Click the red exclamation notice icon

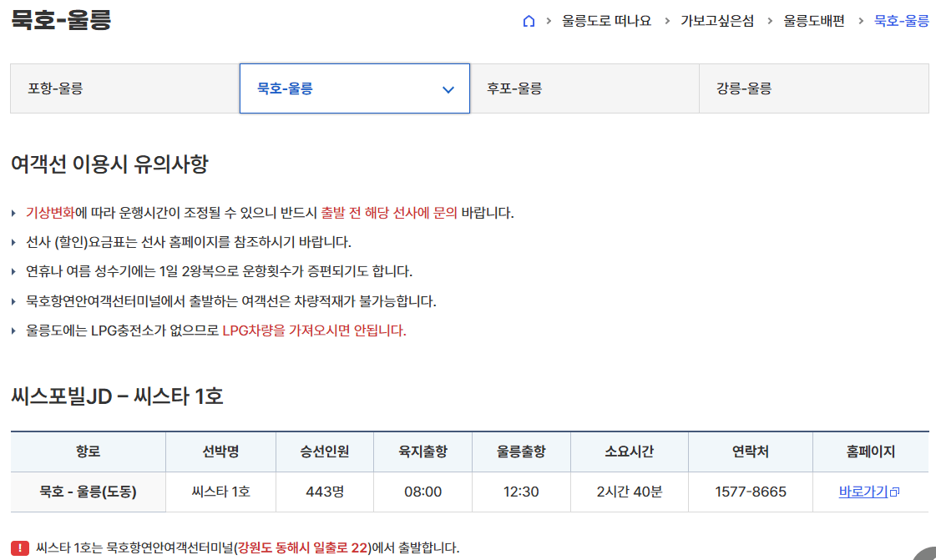[20, 548]
